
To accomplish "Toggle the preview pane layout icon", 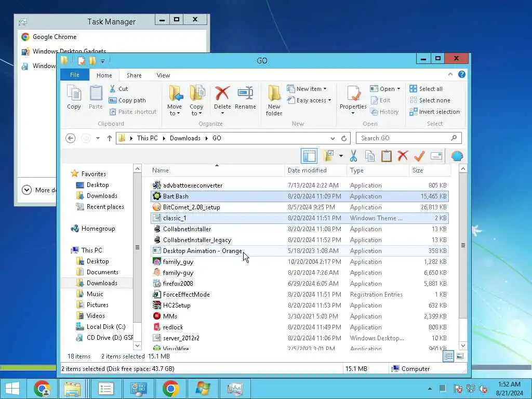I will (309, 156).
